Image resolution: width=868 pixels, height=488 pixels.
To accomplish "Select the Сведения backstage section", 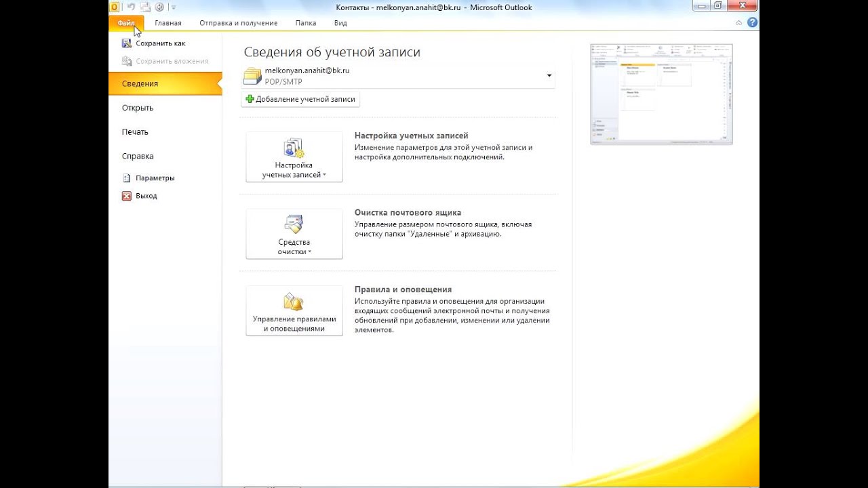I will [165, 83].
